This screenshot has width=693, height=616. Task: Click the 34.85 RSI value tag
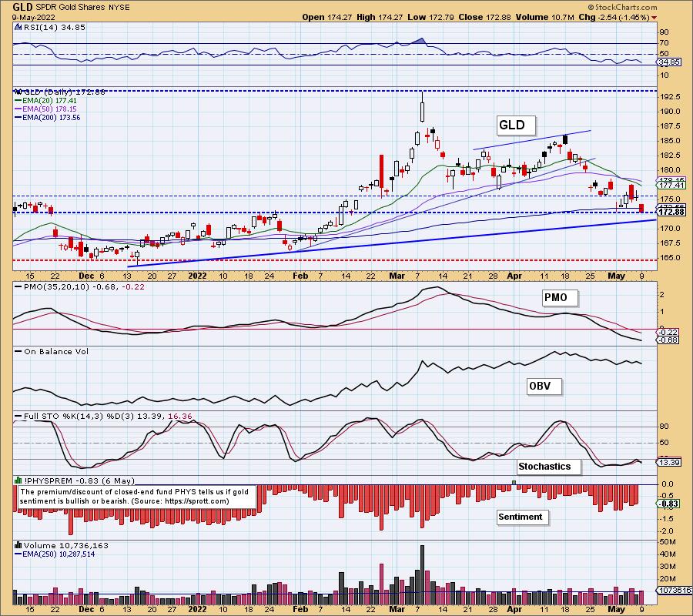670,62
